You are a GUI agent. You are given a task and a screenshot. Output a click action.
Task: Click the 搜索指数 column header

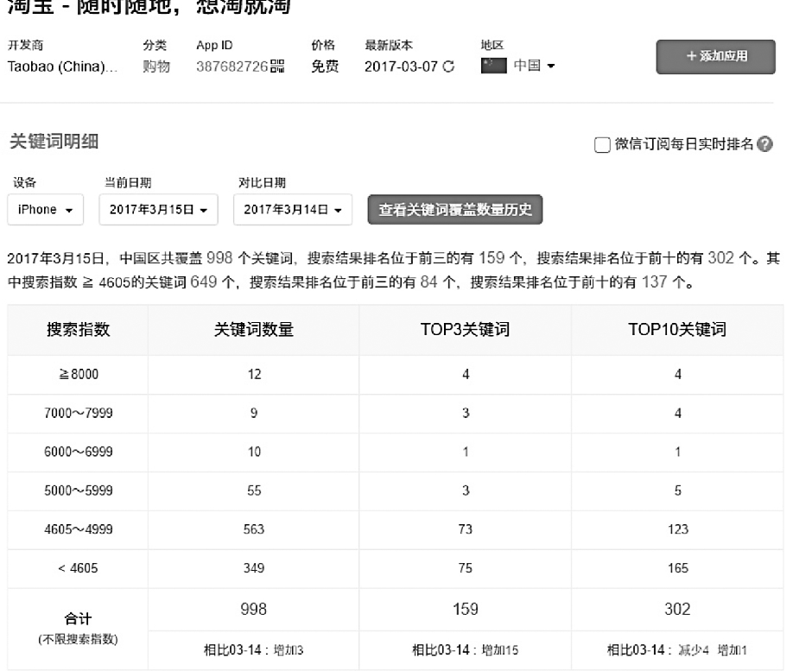click(79, 329)
